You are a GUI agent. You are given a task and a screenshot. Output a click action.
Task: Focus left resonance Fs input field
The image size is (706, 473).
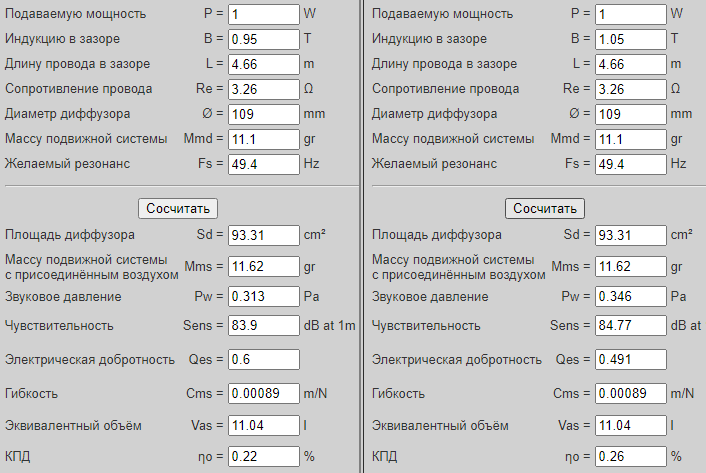(263, 164)
